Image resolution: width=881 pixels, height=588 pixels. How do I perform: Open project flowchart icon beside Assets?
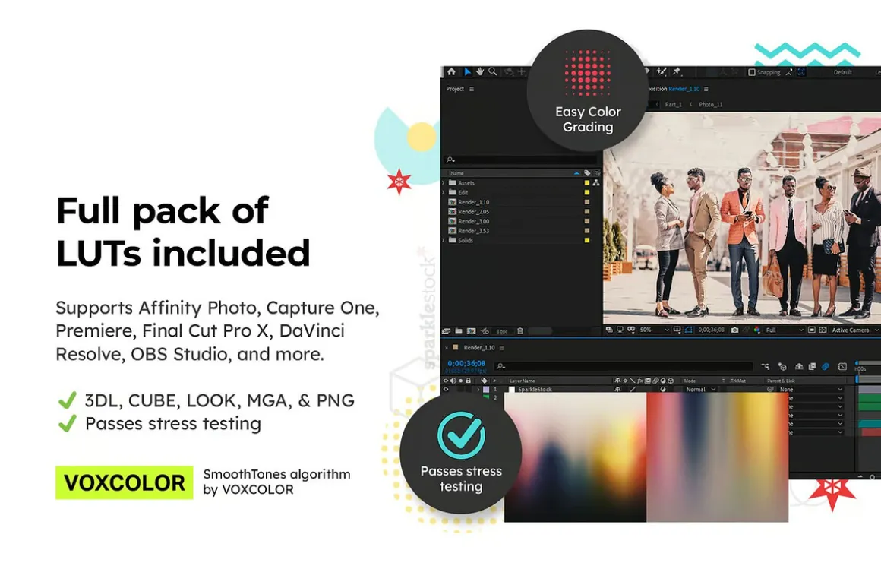pos(596,182)
